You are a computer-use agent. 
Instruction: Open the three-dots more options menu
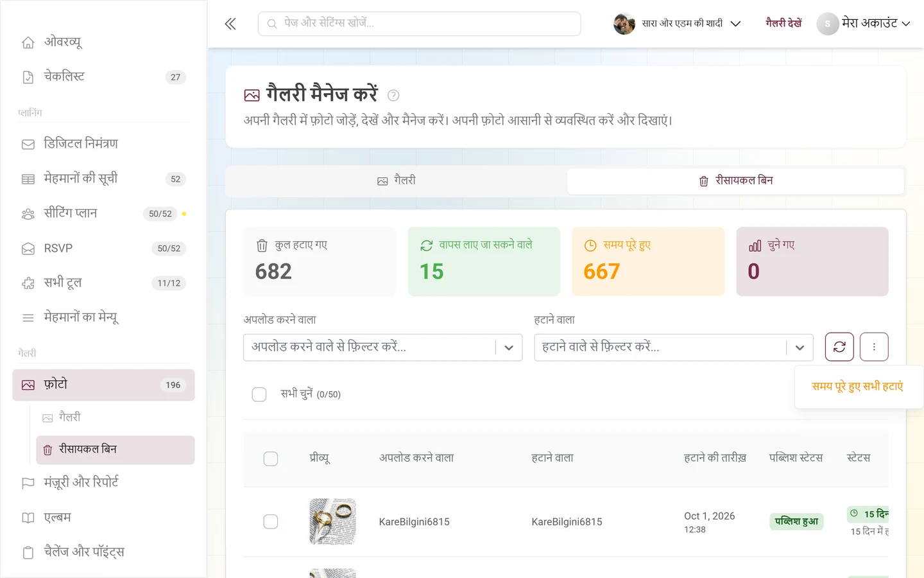click(x=874, y=347)
